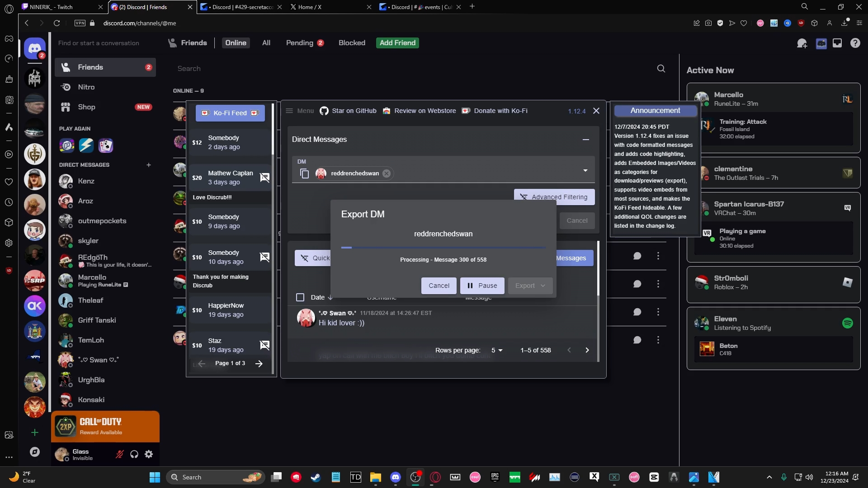Image resolution: width=868 pixels, height=488 pixels.
Task: Click the Ko-Fi feed scrollbar
Action: tap(273, 130)
